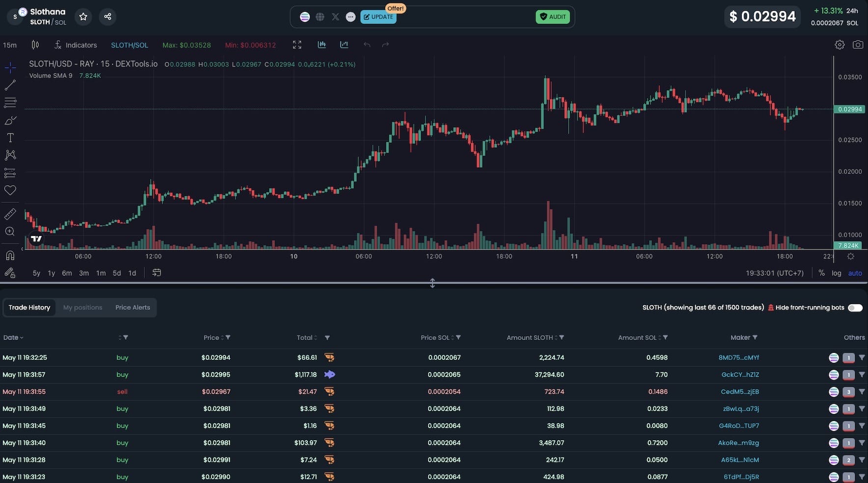This screenshot has height=483, width=868.
Task: Open the go-to-date calendar icon
Action: pos(157,273)
